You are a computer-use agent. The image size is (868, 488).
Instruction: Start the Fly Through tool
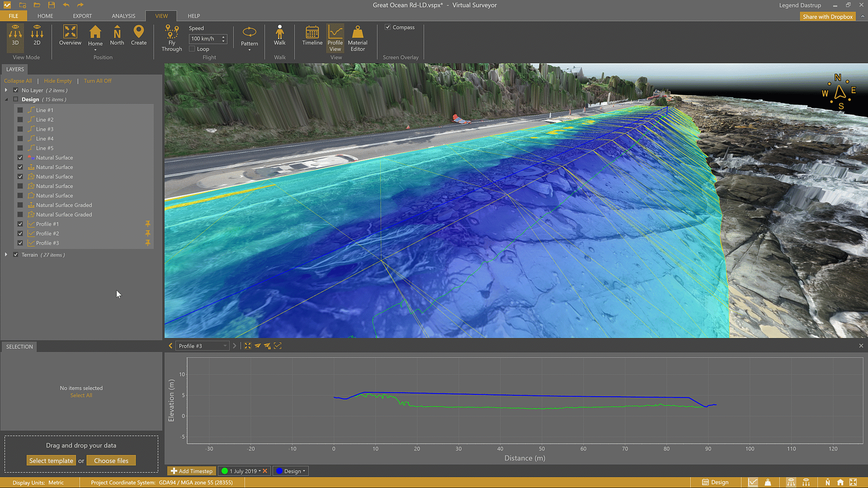click(171, 38)
